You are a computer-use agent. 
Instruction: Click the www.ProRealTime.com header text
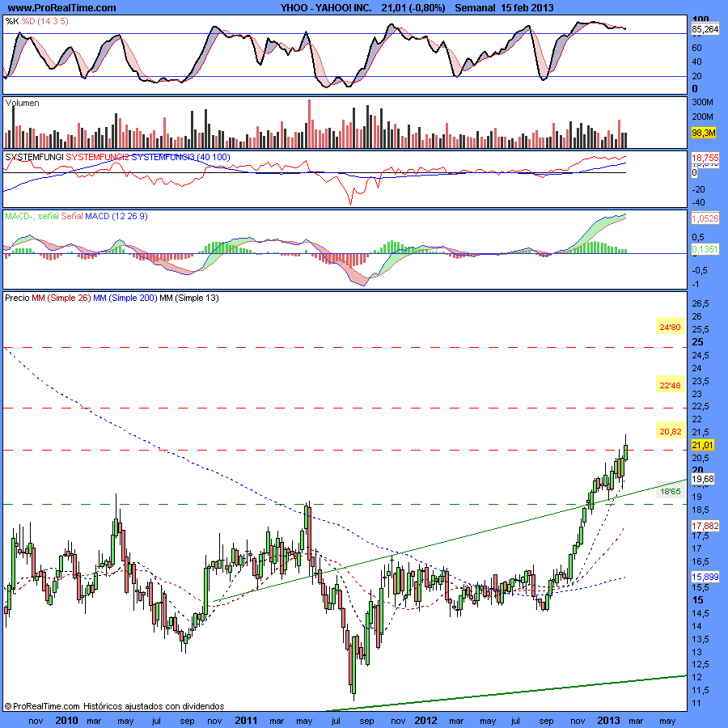61,8
